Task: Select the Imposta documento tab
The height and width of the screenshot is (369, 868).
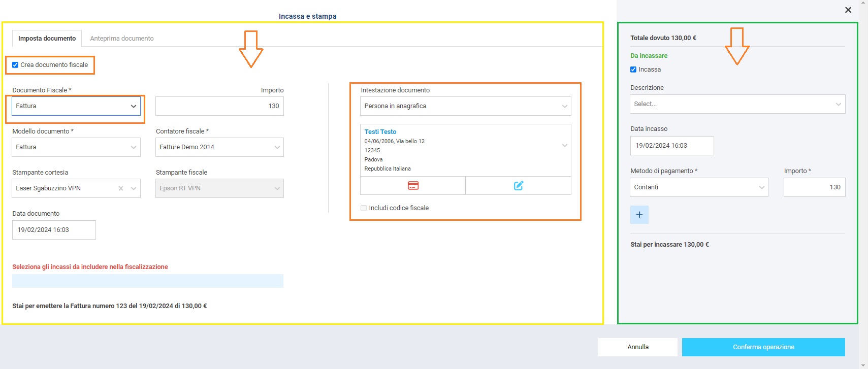Action: coord(47,39)
